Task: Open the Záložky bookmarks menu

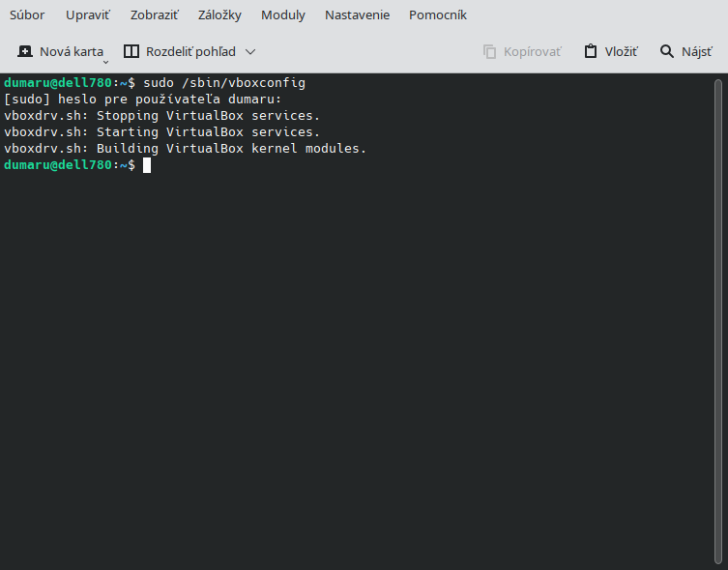Action: point(219,14)
